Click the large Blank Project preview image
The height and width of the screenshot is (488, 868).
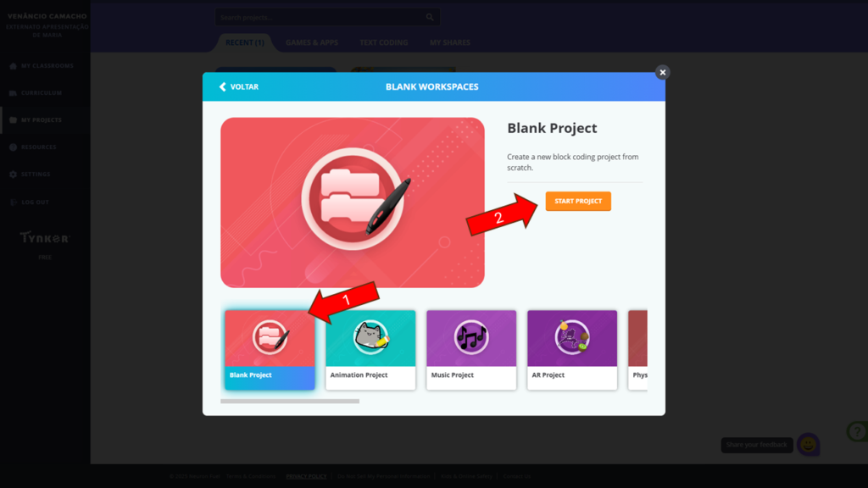(352, 202)
